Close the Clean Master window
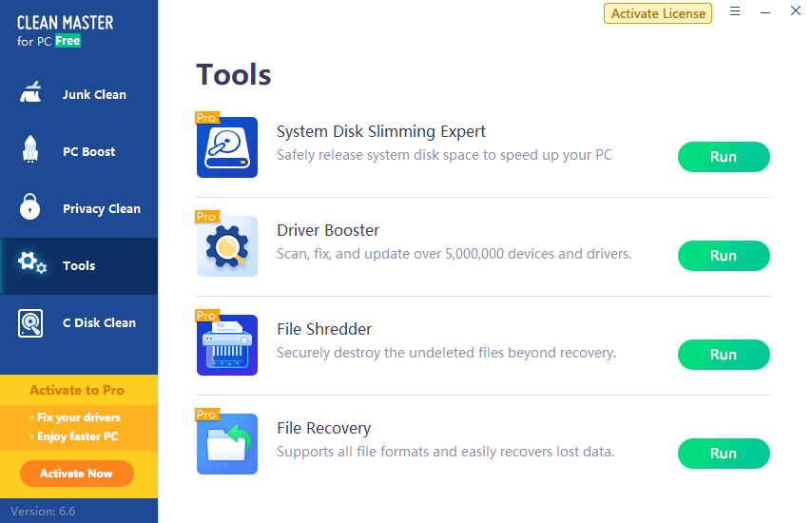 pos(796,10)
